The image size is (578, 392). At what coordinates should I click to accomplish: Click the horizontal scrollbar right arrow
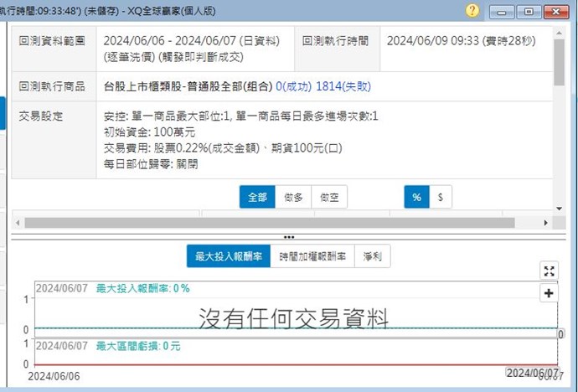click(x=546, y=223)
